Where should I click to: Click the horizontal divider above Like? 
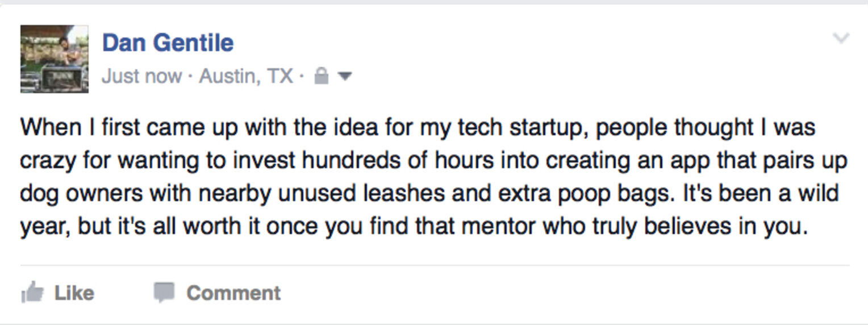click(435, 265)
